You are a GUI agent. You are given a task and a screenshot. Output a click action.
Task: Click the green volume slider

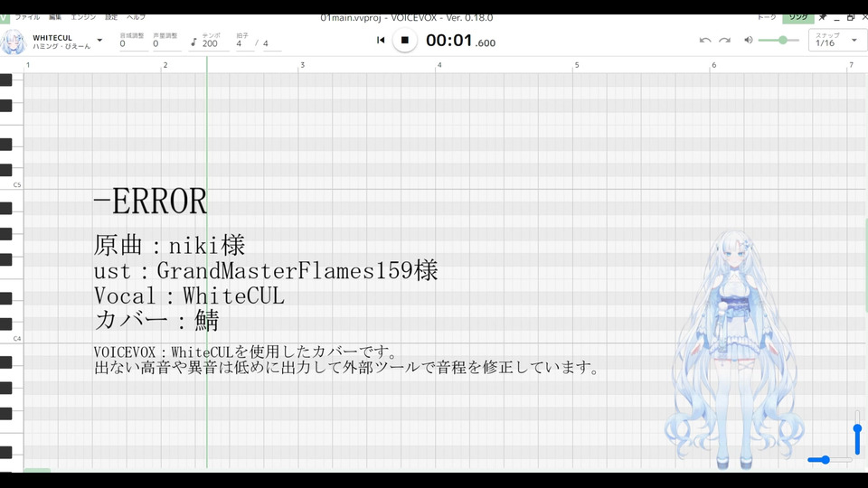[778, 40]
